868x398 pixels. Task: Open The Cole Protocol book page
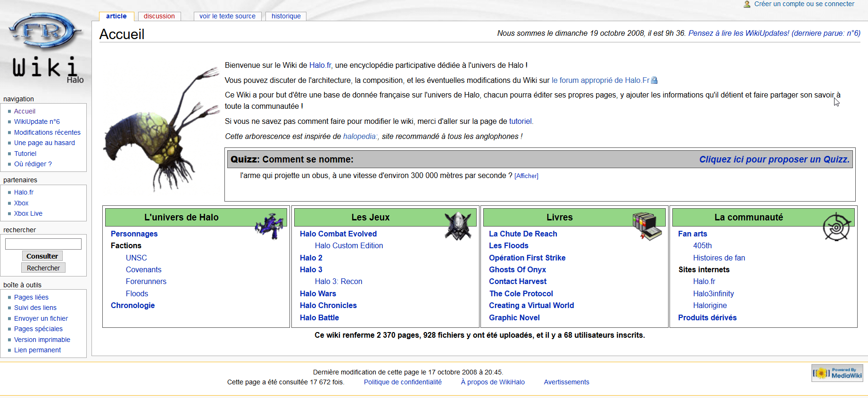click(x=521, y=294)
